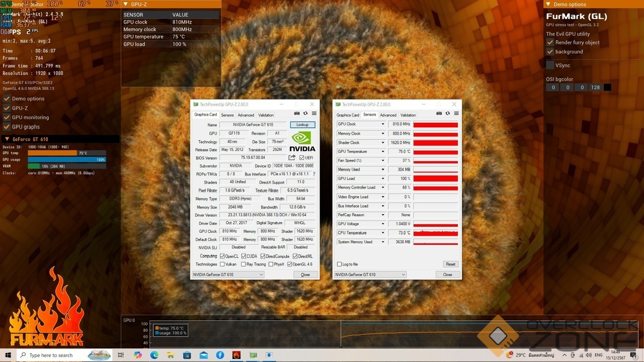
Task: Open Validation tab in the Sensors window
Action: click(408, 115)
